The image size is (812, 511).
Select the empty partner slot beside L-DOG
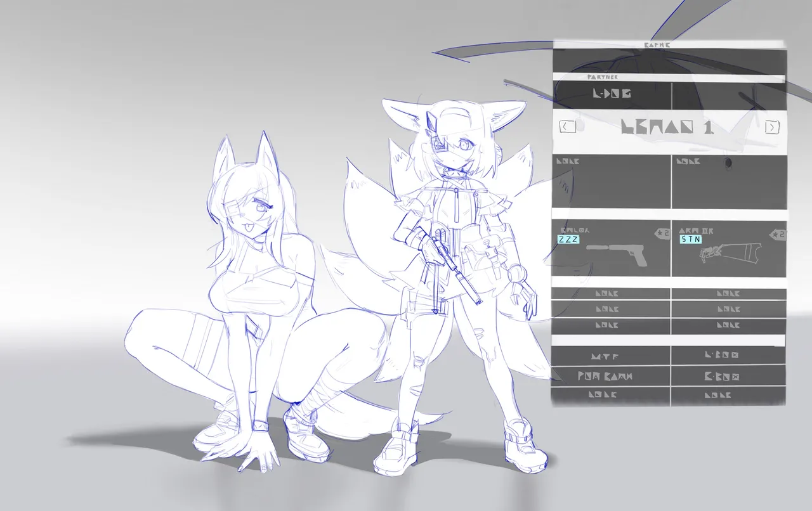(x=729, y=94)
